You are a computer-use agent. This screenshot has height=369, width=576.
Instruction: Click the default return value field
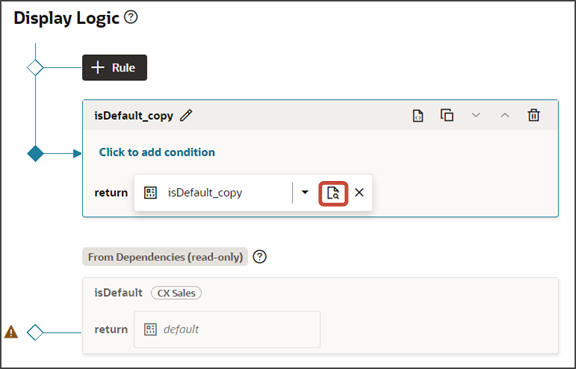227,329
